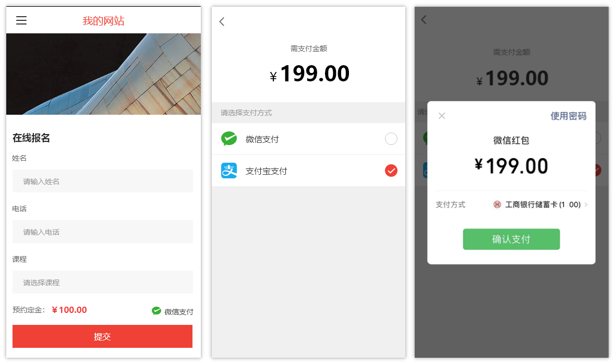Tap the back arrow on dimmed page
615x364 pixels.
424,20
